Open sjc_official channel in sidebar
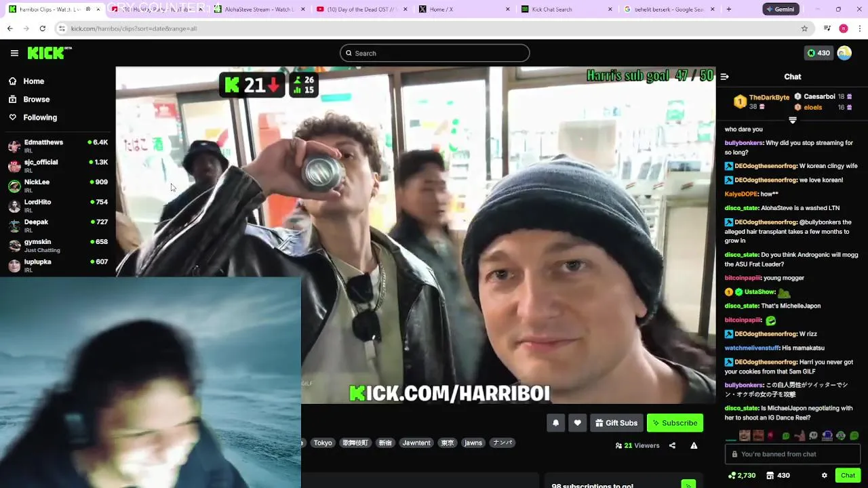The width and height of the screenshot is (868, 488). click(58, 165)
